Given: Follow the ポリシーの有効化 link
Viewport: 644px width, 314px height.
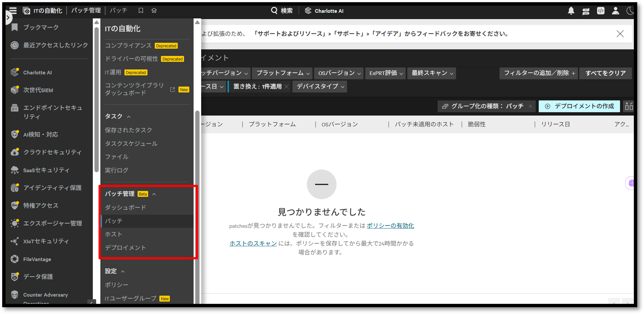Looking at the screenshot, I should tap(390, 226).
